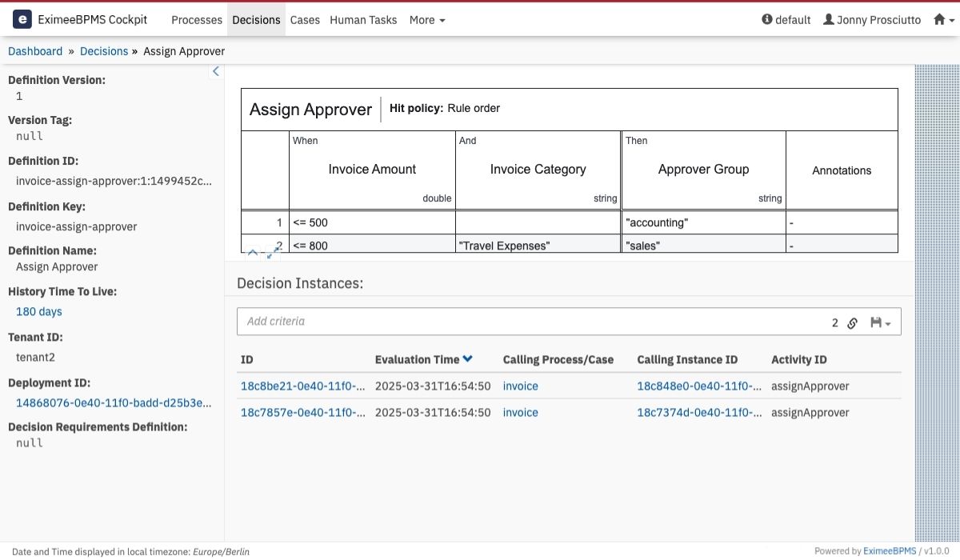Click the tenant2 Tenant ID value

36,357
